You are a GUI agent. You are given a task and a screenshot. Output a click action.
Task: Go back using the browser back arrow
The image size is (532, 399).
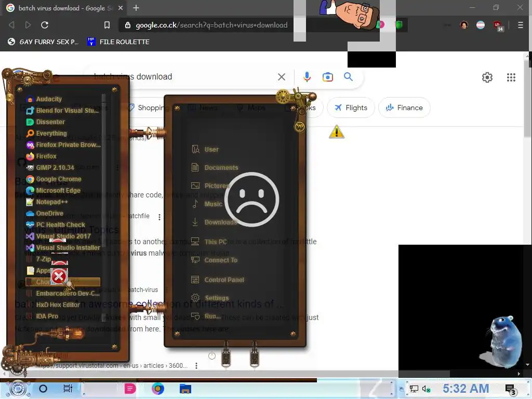coord(11,25)
